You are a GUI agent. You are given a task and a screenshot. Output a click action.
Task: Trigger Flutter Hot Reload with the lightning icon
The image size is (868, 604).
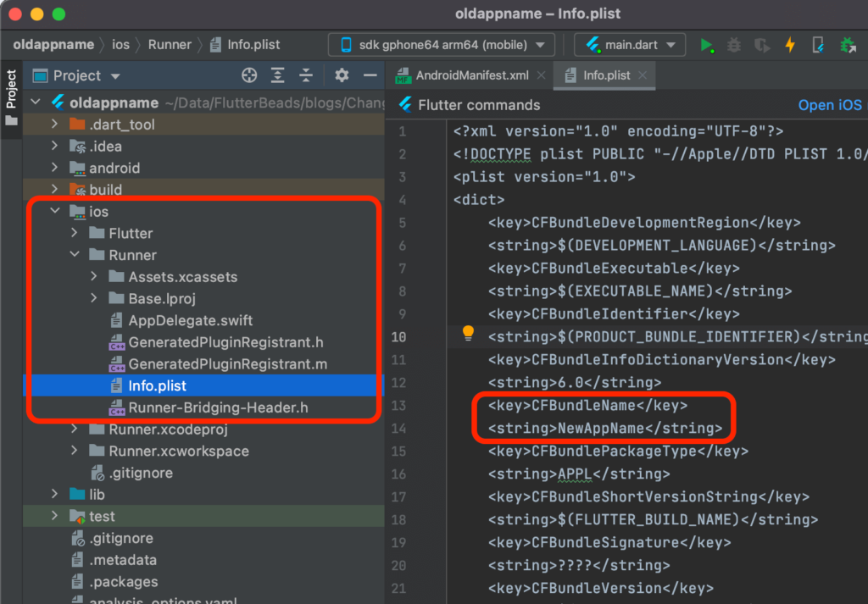(790, 45)
